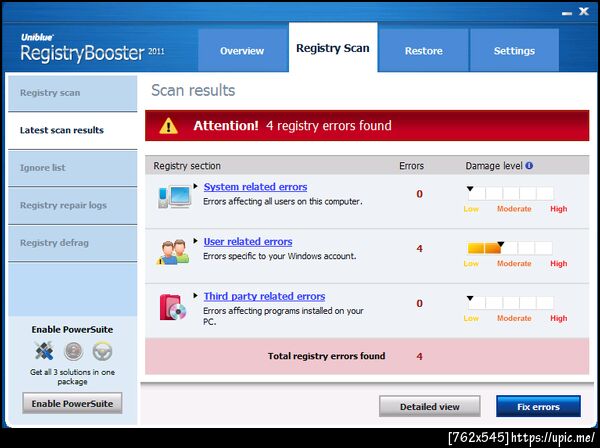Select Latest scan results in sidebar

click(x=73, y=130)
